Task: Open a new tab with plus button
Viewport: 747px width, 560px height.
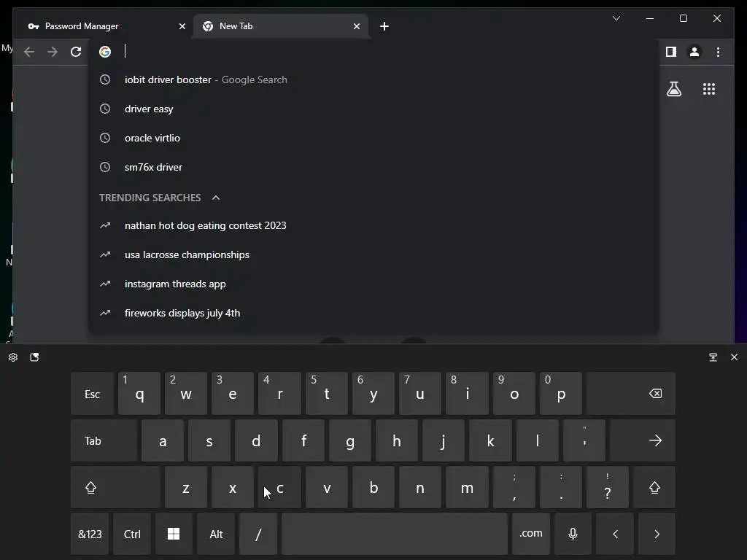Action: [384, 26]
